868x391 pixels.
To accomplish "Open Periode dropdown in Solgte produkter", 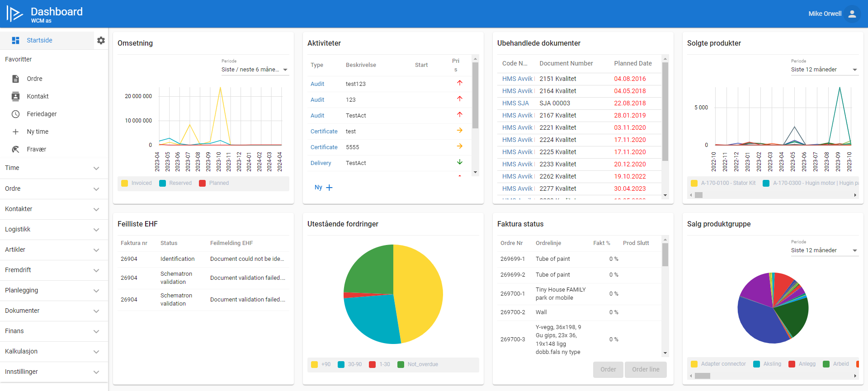I will [x=825, y=70].
